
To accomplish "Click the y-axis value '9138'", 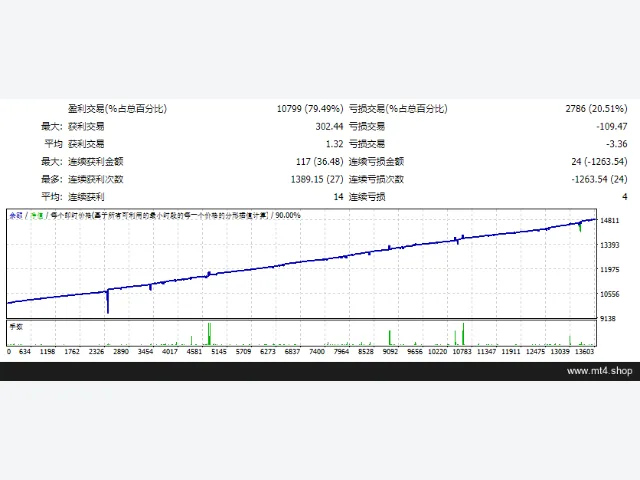I will [608, 318].
